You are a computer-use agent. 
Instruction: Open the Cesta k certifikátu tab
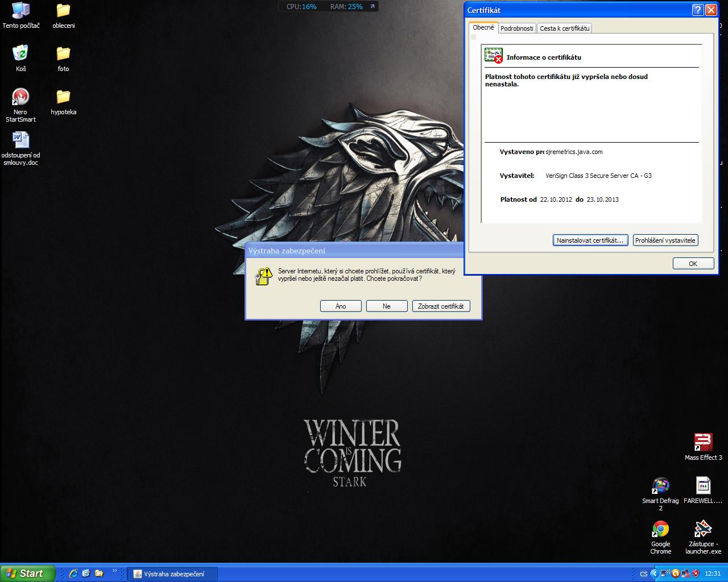(x=565, y=28)
